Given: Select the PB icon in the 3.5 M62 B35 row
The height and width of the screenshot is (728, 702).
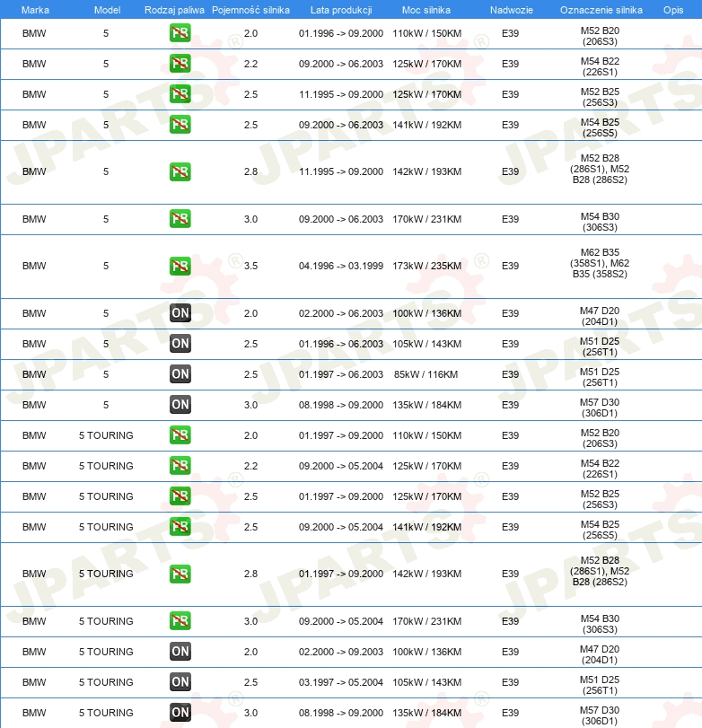Looking at the screenshot, I should tap(180, 266).
